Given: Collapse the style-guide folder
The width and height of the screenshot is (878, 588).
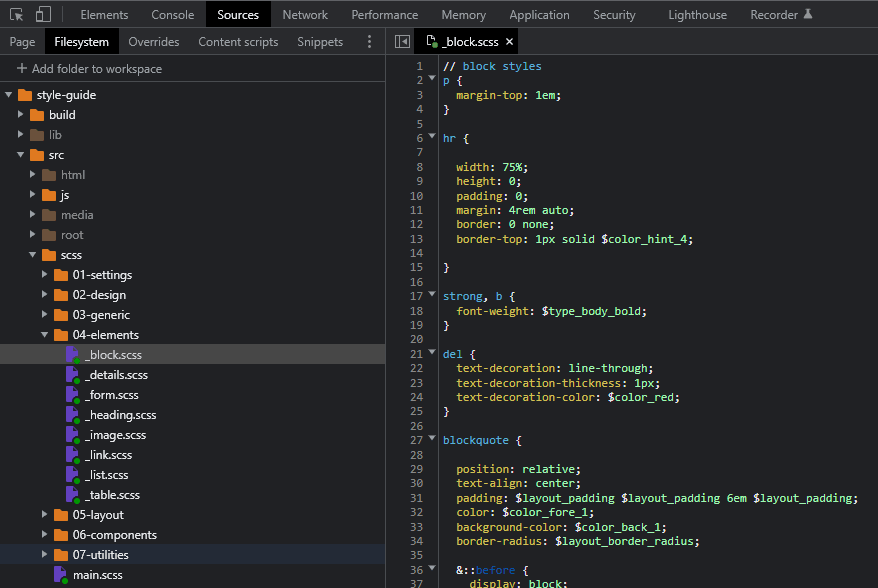Looking at the screenshot, I should coord(8,94).
